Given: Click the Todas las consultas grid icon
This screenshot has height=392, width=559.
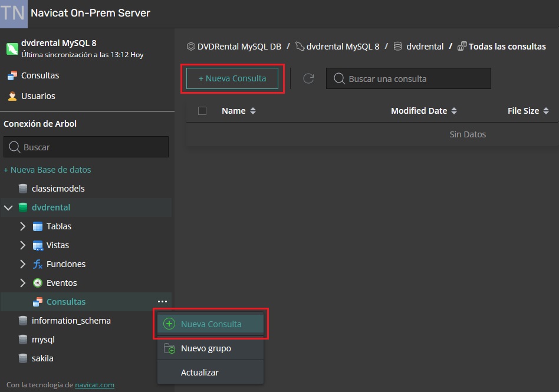Looking at the screenshot, I should 462,47.
